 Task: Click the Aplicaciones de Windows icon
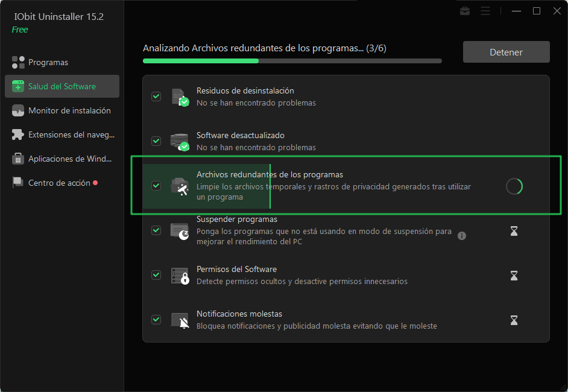click(x=18, y=159)
